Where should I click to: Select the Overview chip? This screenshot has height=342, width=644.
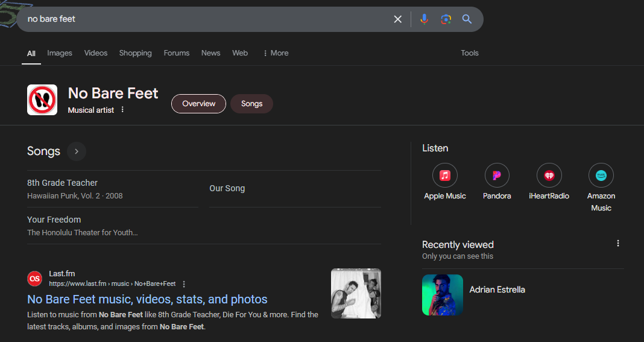[x=199, y=104]
